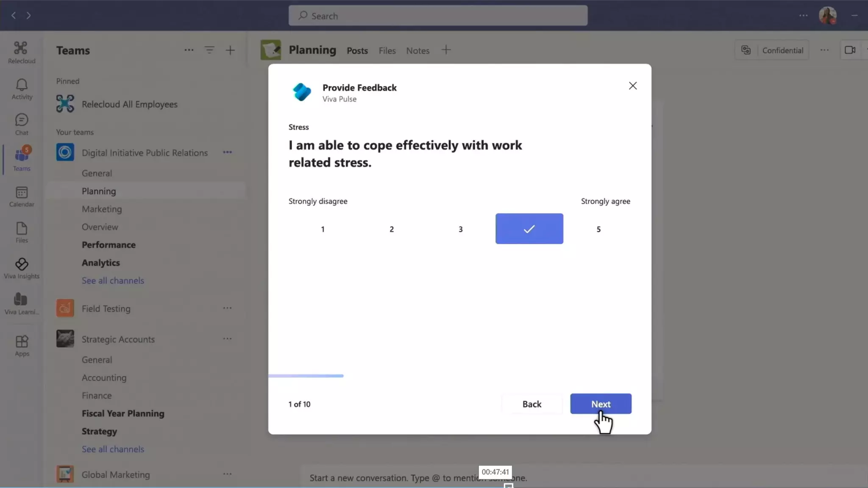This screenshot has height=488, width=868.
Task: Expand Strategic Accounts more options menu
Action: point(227,339)
